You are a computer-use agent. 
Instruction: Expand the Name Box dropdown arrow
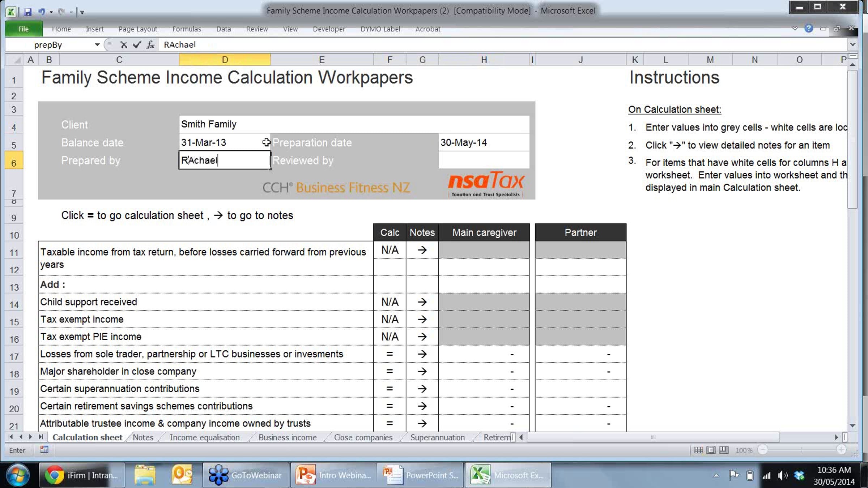pos(97,45)
